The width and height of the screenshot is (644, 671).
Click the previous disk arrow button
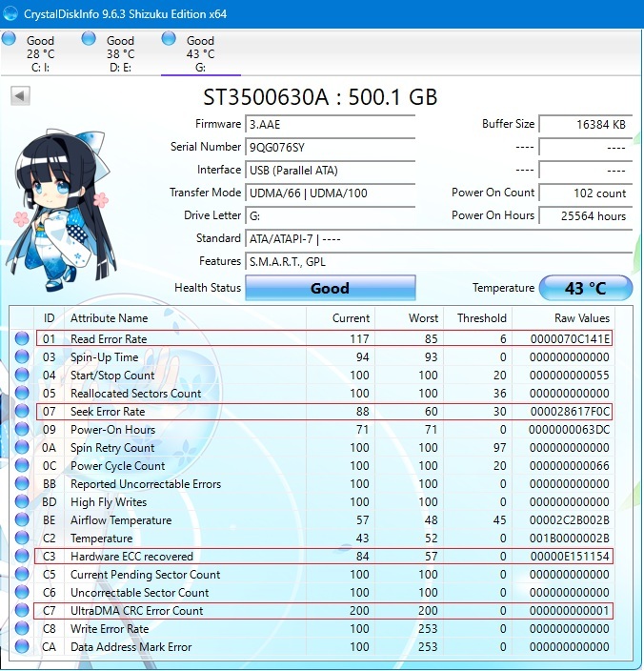(20, 95)
